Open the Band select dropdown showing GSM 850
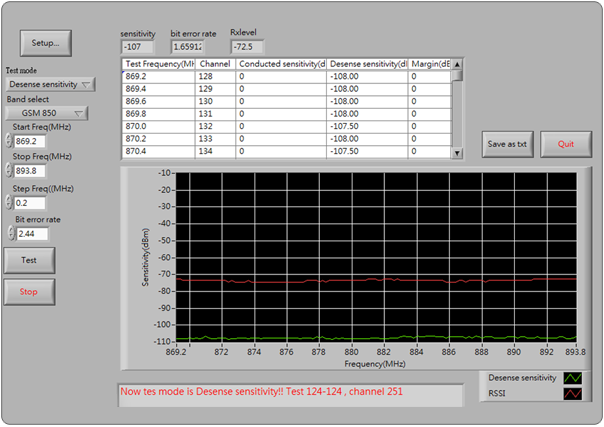Image resolution: width=604 pixels, height=427 pixels. (x=47, y=113)
